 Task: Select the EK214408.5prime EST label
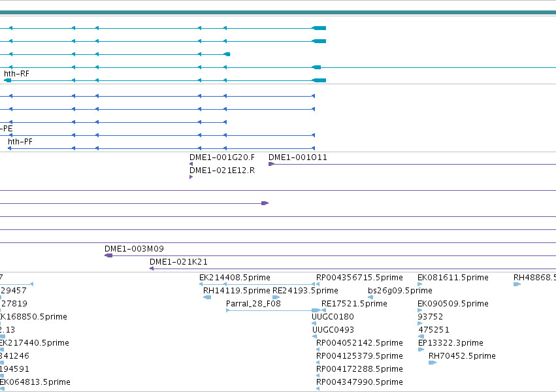235,278
